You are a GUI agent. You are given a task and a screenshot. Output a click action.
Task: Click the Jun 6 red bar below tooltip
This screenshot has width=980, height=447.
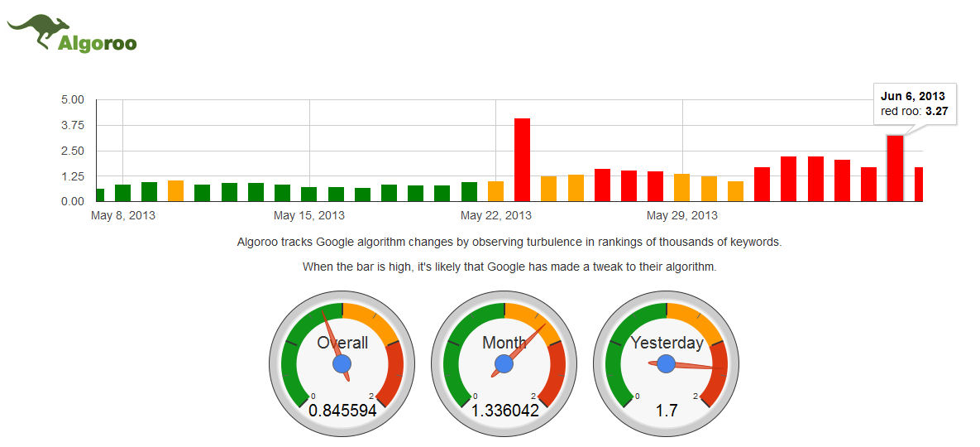pyautogui.click(x=895, y=168)
